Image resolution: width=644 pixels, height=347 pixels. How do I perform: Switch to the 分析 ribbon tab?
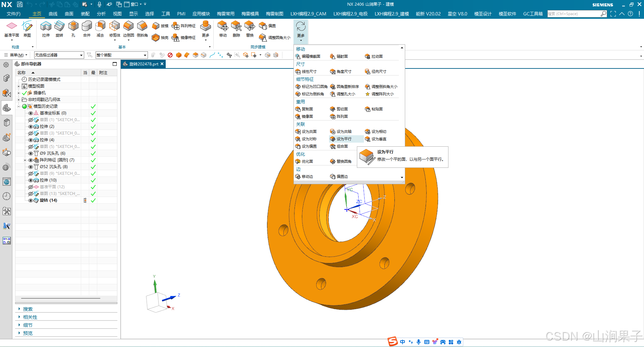click(x=101, y=14)
